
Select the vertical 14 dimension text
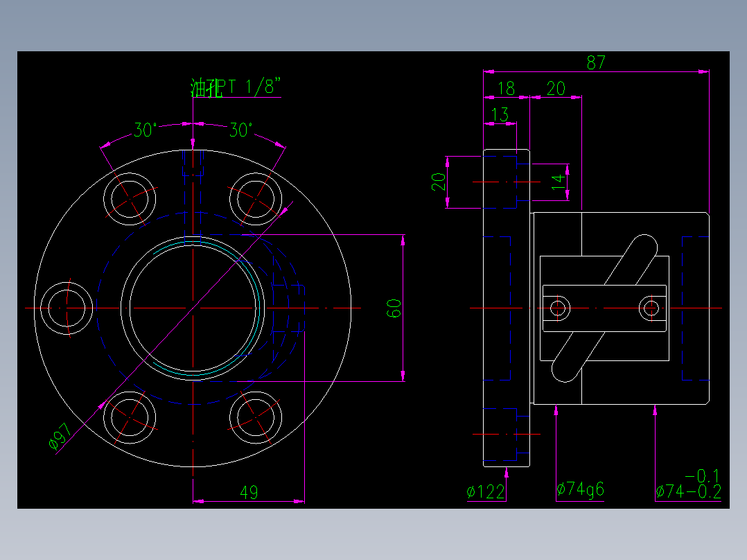[x=558, y=182]
